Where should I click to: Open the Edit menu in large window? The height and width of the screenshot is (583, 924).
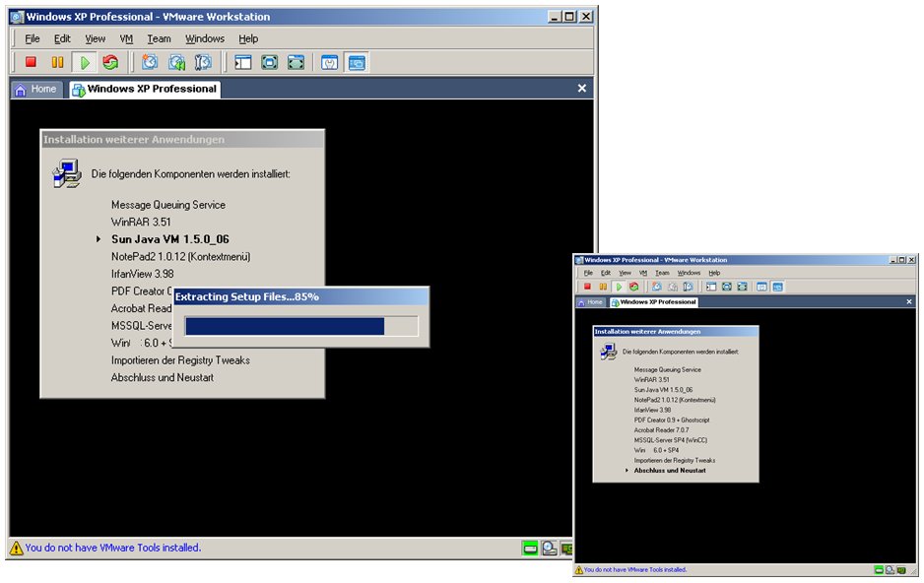tap(62, 38)
